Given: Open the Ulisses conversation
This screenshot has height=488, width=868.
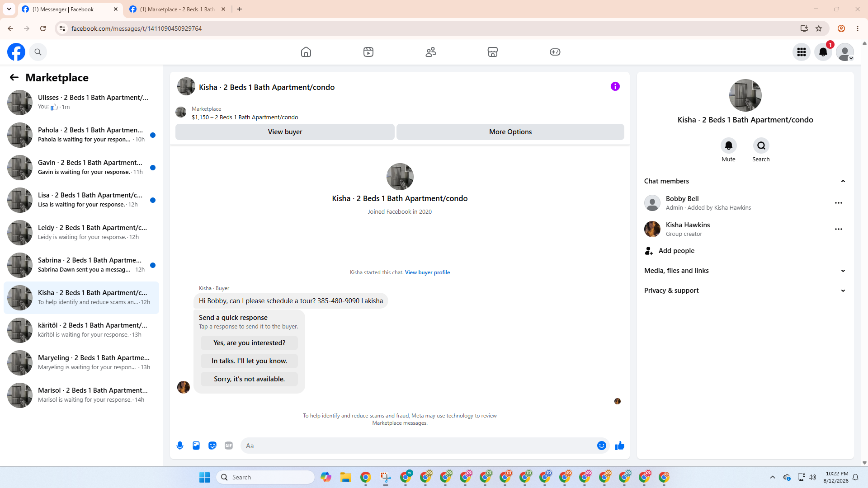Looking at the screenshot, I should tap(81, 103).
